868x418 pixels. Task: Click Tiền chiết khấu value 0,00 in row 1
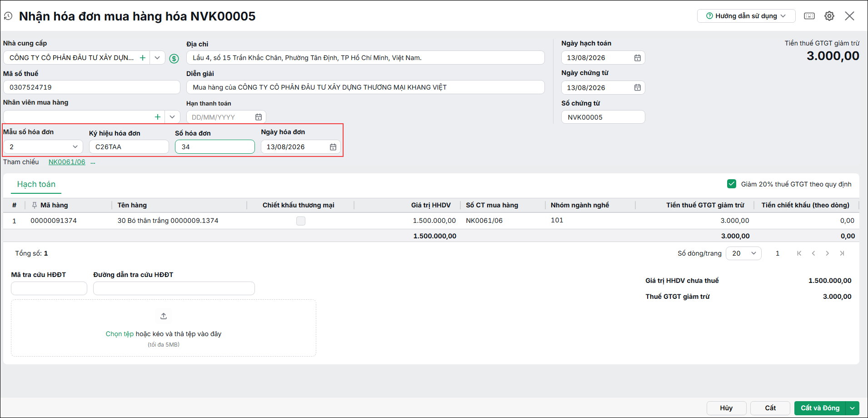(x=848, y=221)
